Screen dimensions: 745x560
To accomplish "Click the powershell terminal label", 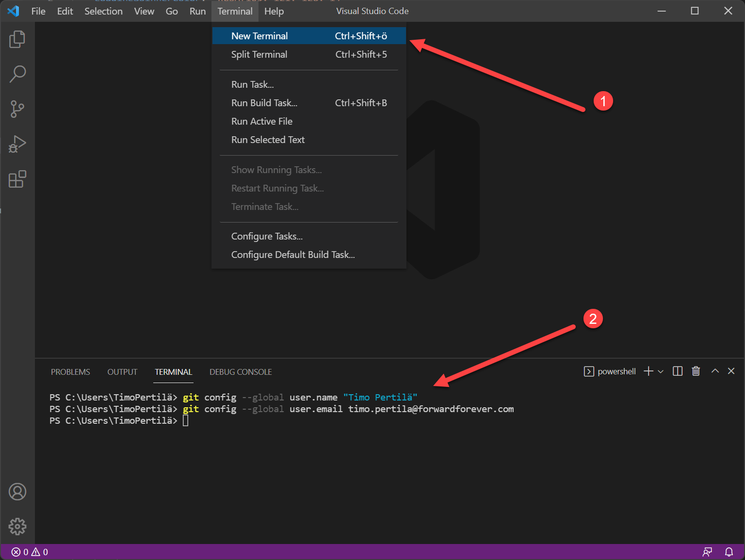I will coord(616,371).
